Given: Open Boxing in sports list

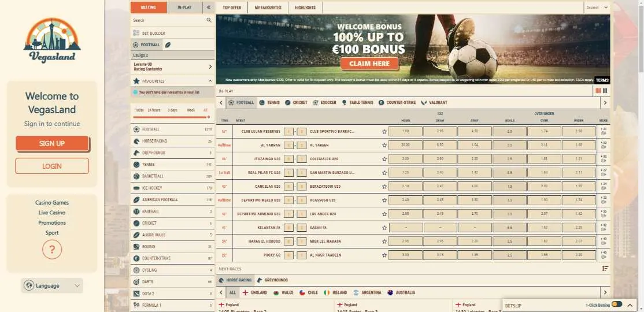Looking at the screenshot, I should pyautogui.click(x=172, y=247).
